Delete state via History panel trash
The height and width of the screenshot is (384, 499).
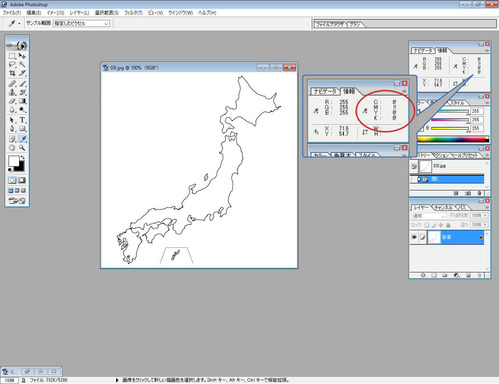479,193
